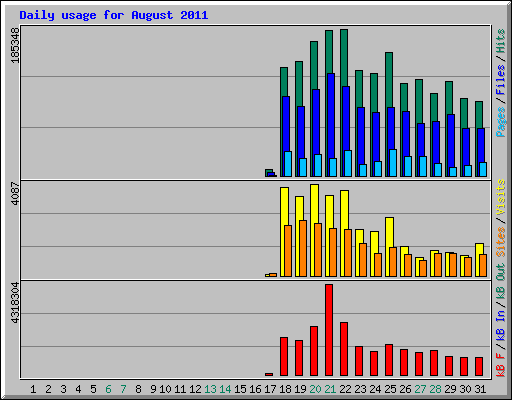Select day 16 on the x-axis
The width and height of the screenshot is (512, 400).
pos(255,389)
